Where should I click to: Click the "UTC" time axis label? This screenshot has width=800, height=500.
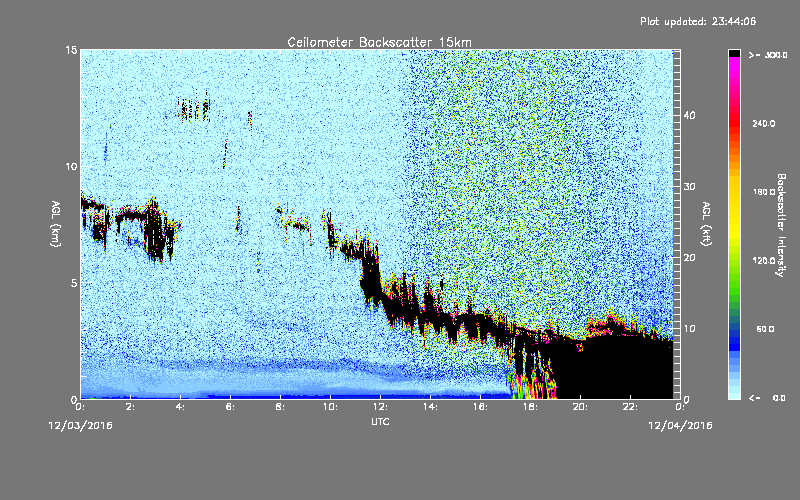point(380,421)
